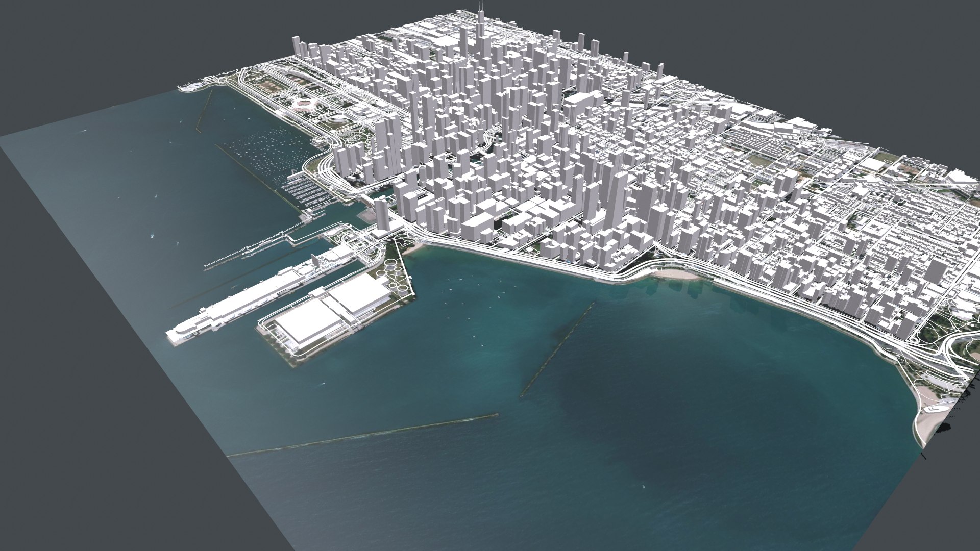Select the diagonal breakwater in mid-lake

[x=557, y=350]
